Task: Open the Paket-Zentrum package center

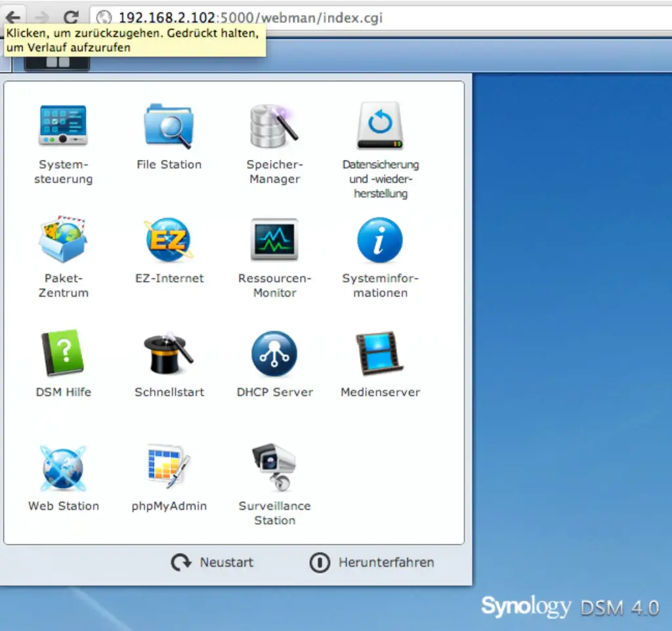Action: click(x=63, y=239)
